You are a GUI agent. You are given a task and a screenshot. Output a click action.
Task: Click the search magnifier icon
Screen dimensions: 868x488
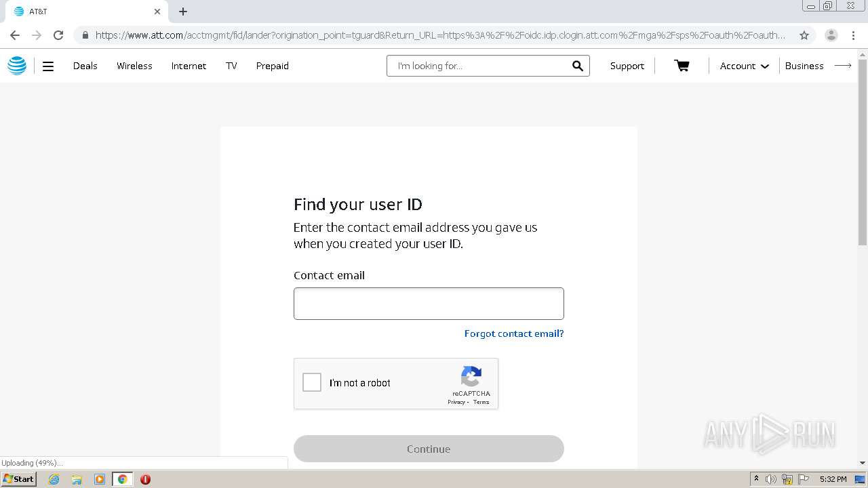click(577, 66)
